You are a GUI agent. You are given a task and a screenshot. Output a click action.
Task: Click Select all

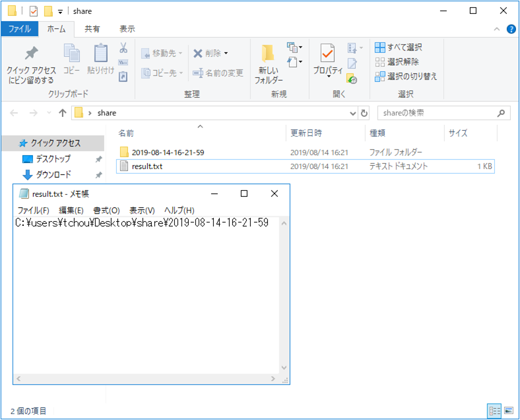pos(399,47)
